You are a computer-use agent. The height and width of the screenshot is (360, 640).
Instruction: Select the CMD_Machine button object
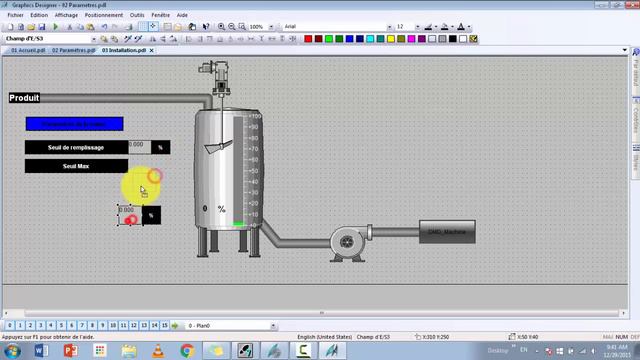pyautogui.click(x=447, y=232)
